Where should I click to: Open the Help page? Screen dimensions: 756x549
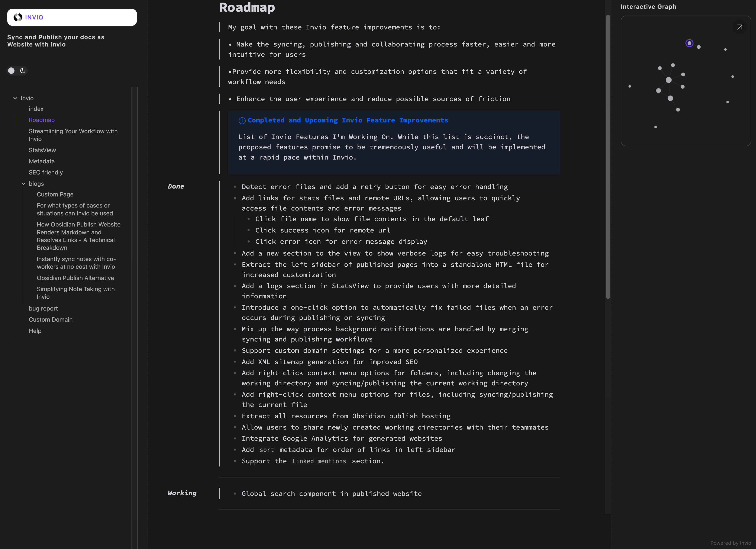tap(35, 331)
